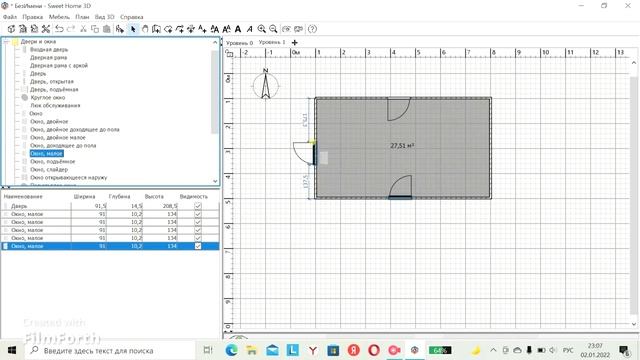Add a new level with the plus tab

pyautogui.click(x=295, y=42)
